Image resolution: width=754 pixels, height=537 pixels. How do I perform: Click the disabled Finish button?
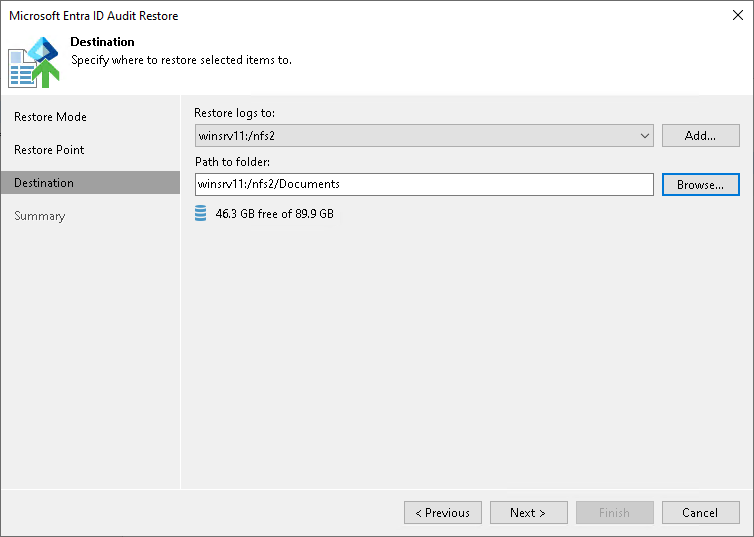click(x=615, y=512)
